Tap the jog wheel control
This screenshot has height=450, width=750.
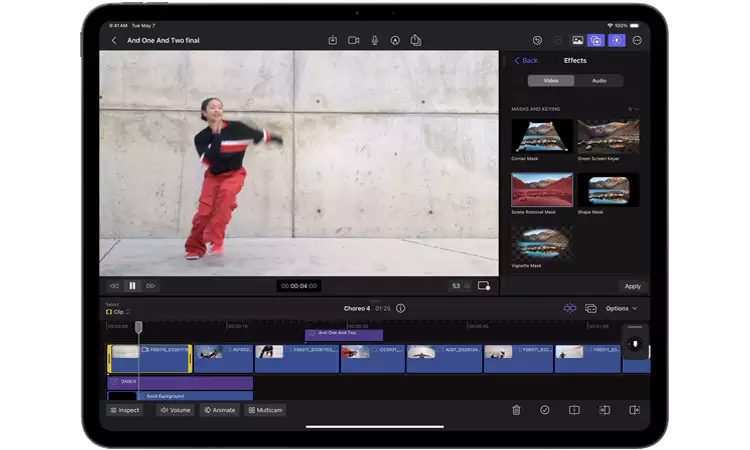pos(635,344)
